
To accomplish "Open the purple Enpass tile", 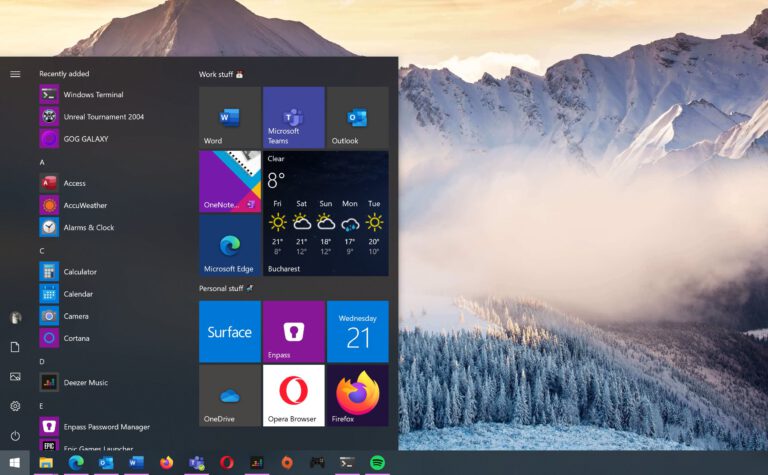I will pos(293,332).
